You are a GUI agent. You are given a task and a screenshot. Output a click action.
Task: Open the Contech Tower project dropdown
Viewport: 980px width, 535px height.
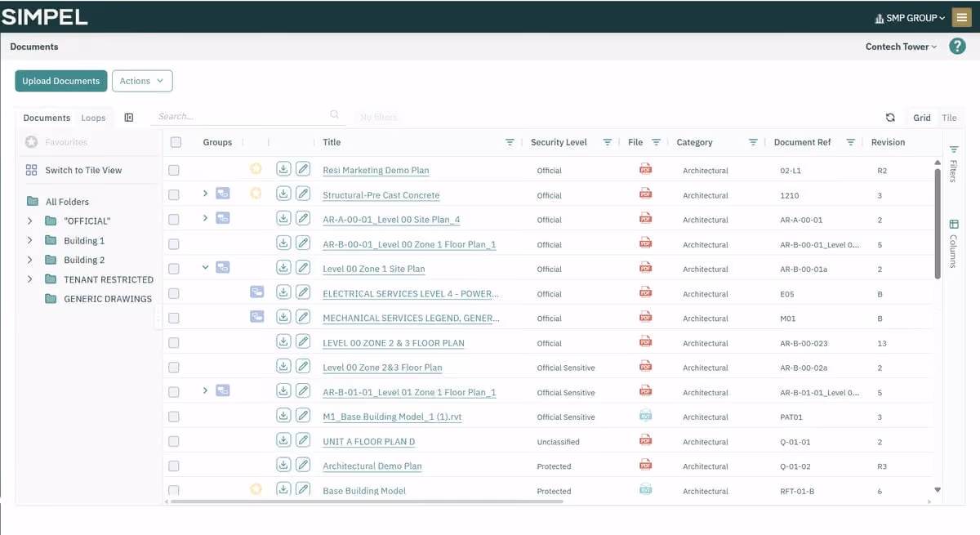[x=901, y=47]
